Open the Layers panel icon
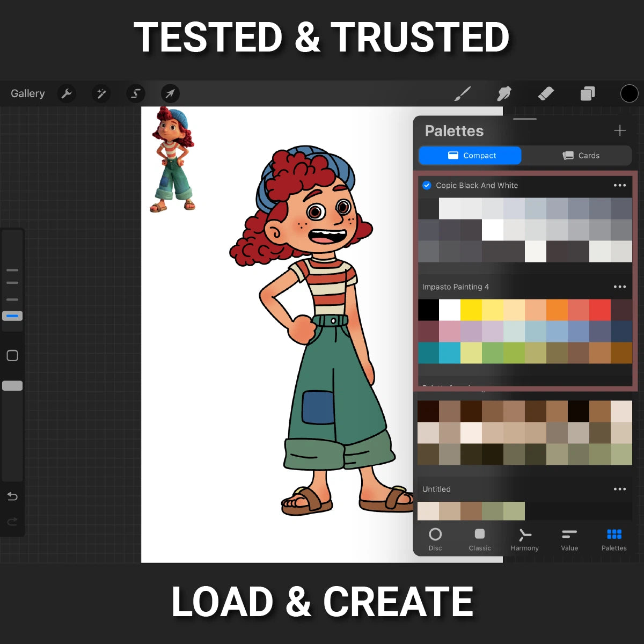This screenshot has height=644, width=644. click(x=588, y=94)
